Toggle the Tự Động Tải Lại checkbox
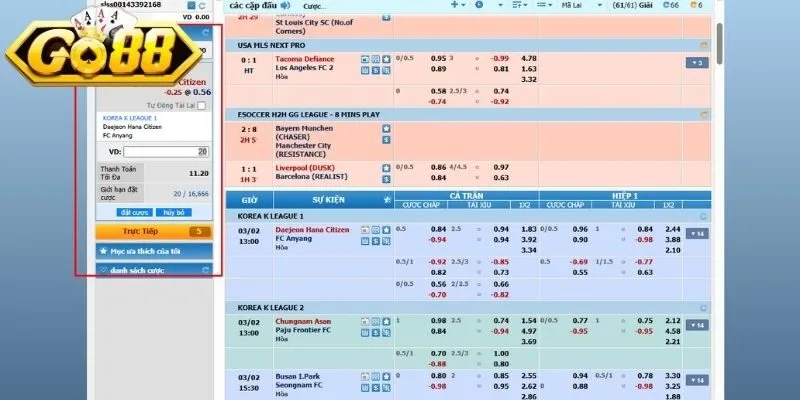This screenshot has width=800, height=400. point(202,105)
